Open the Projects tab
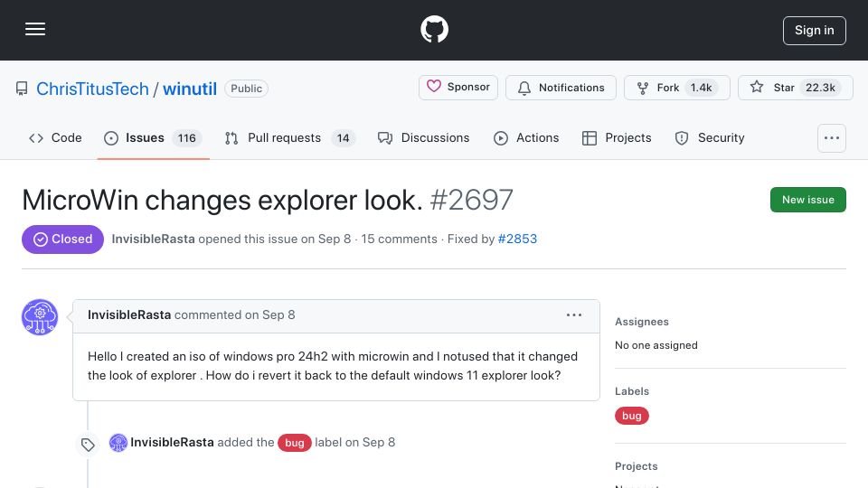Image resolution: width=868 pixels, height=488 pixels. coord(617,137)
